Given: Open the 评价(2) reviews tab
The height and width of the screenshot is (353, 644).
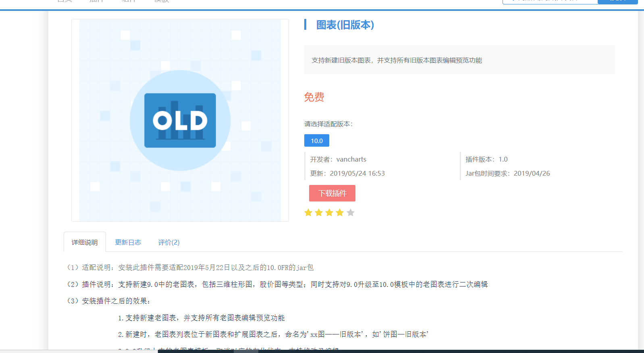Looking at the screenshot, I should pos(169,242).
